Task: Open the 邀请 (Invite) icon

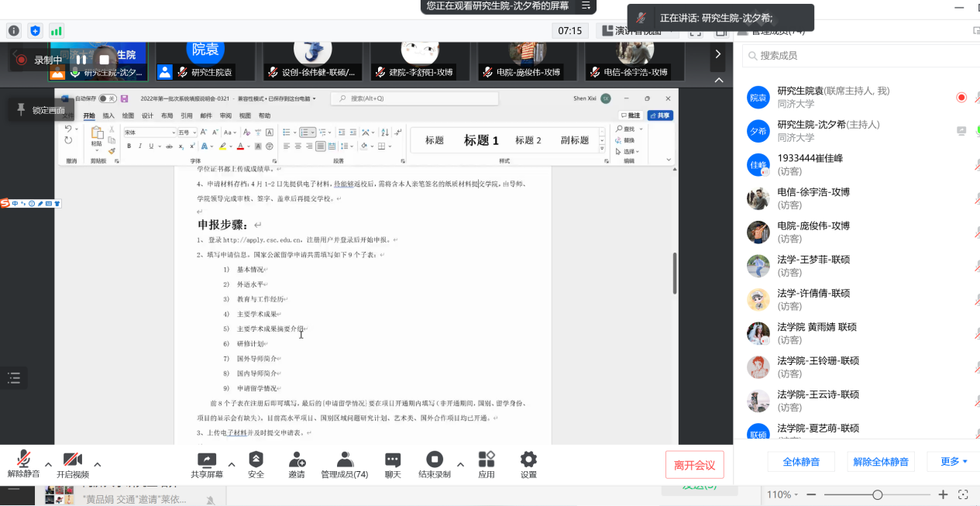Action: [296, 460]
